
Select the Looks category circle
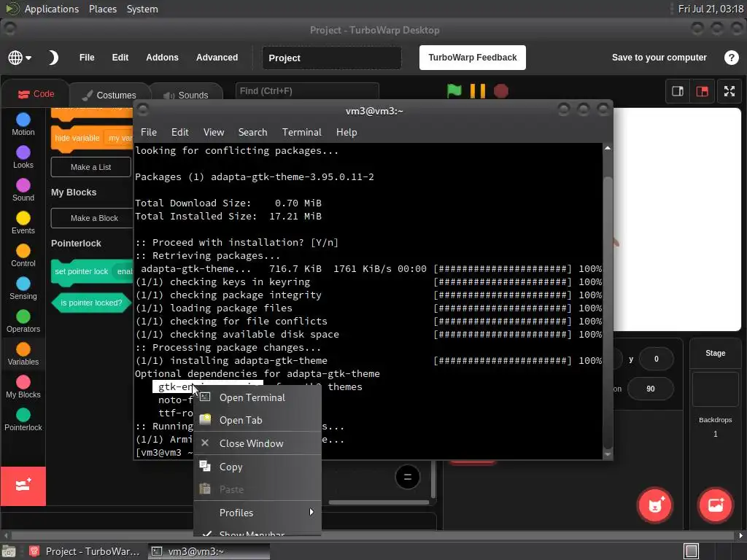pyautogui.click(x=23, y=152)
